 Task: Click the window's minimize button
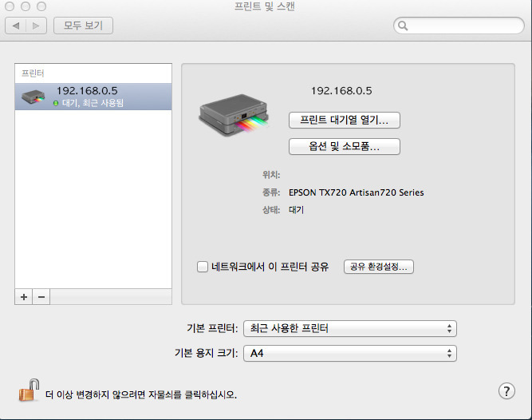pos(26,6)
